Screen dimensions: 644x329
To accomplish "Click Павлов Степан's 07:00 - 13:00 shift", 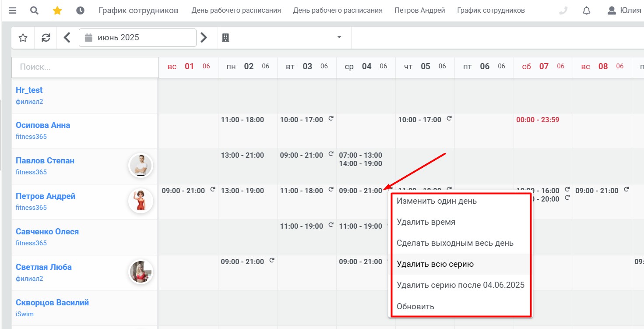I will coord(360,155).
